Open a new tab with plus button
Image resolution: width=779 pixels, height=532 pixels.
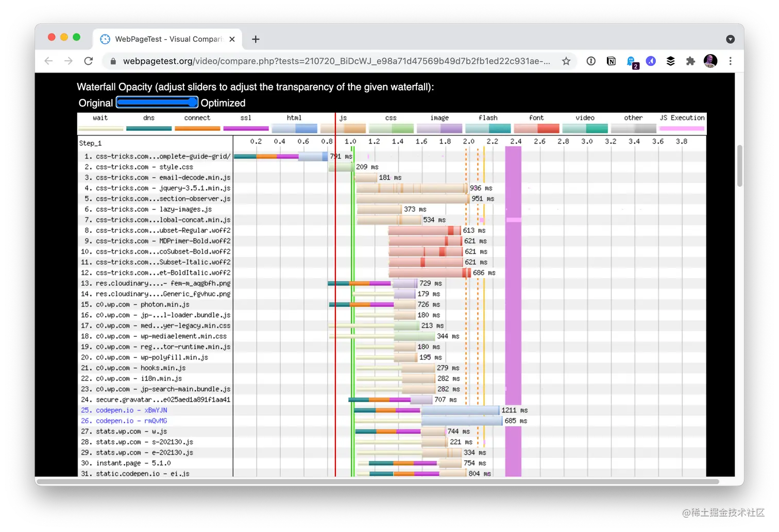point(256,39)
